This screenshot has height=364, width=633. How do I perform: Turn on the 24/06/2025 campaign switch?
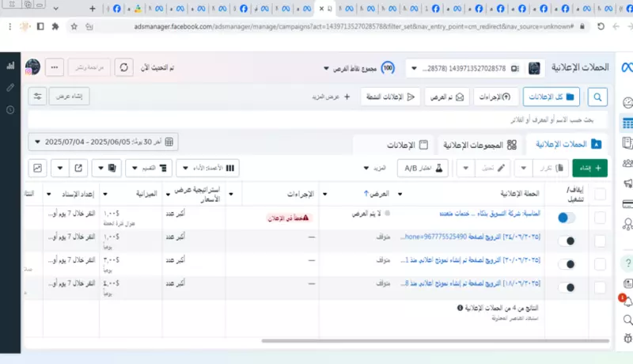[x=567, y=241]
